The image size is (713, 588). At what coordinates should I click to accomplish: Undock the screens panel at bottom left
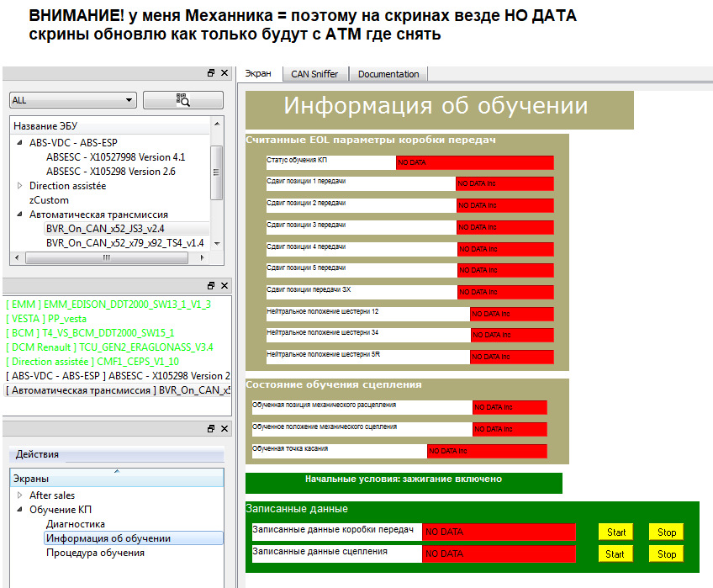[x=211, y=429]
